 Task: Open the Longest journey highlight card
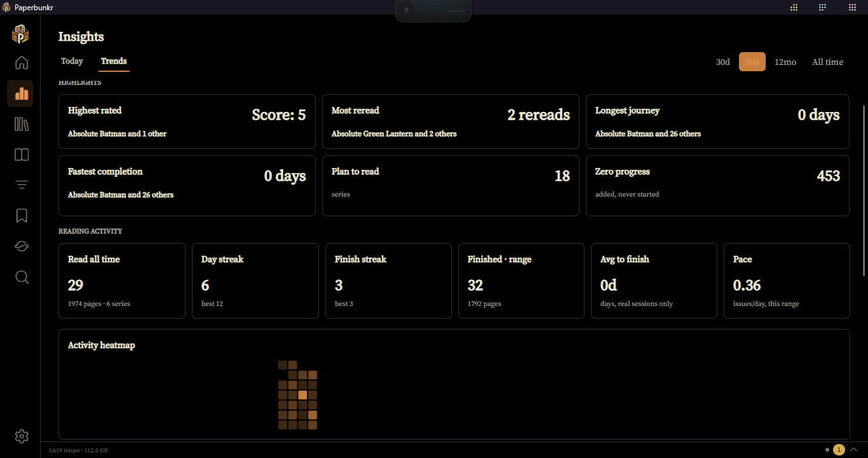point(717,121)
